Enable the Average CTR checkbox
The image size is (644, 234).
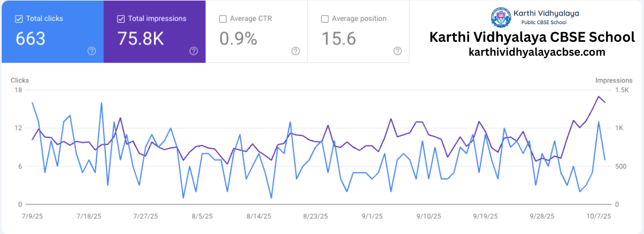(223, 19)
